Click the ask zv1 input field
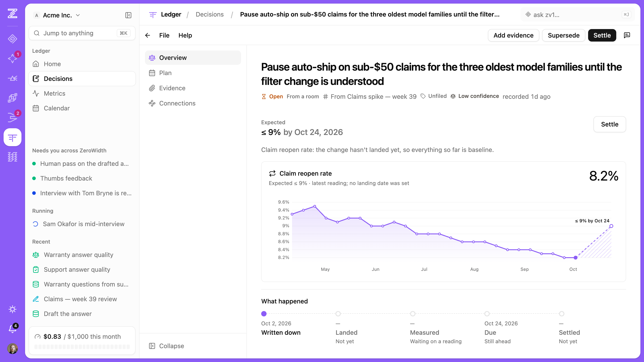Viewport: 644px width, 362px height. click(x=578, y=15)
